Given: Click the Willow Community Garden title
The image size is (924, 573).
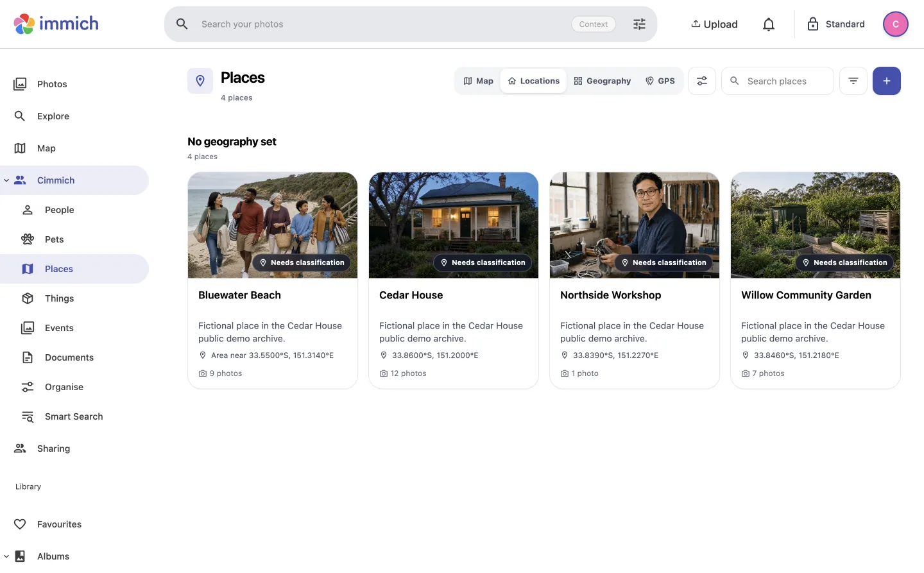Looking at the screenshot, I should [806, 295].
